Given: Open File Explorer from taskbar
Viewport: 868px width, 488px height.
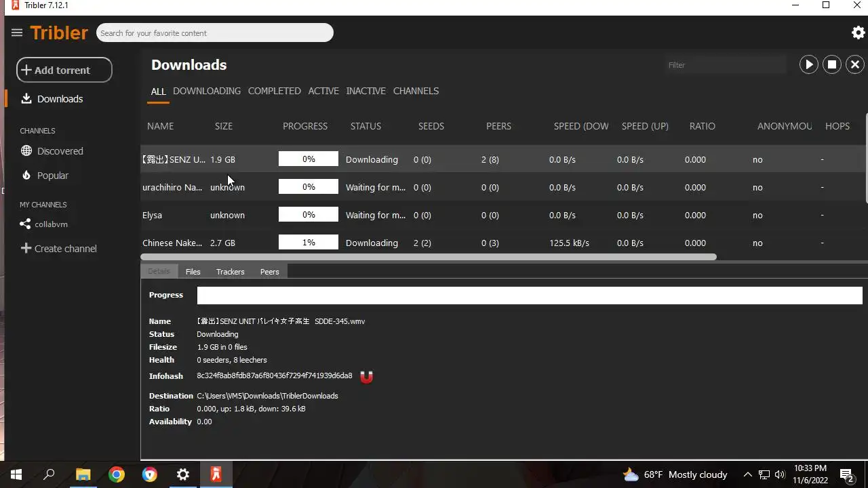Looking at the screenshot, I should (x=83, y=474).
